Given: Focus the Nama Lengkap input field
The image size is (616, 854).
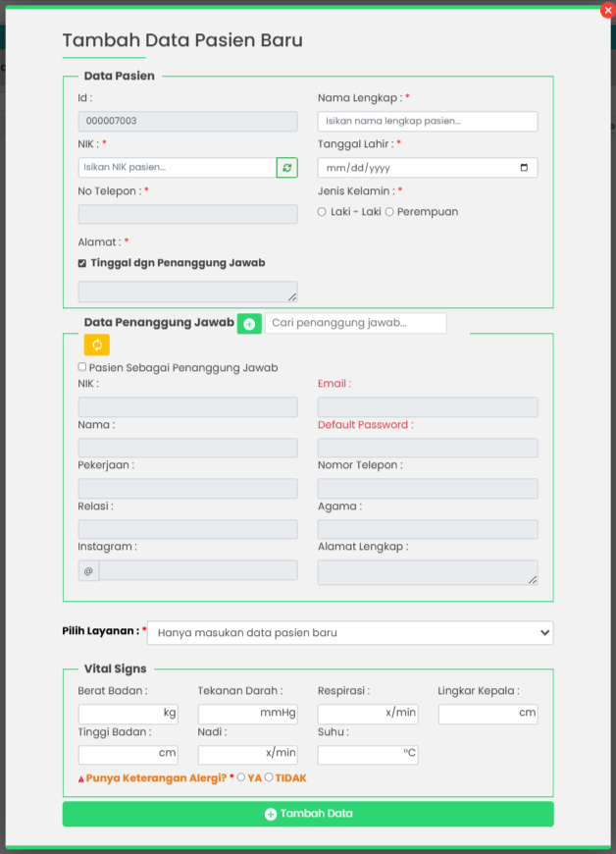Looking at the screenshot, I should (428, 122).
